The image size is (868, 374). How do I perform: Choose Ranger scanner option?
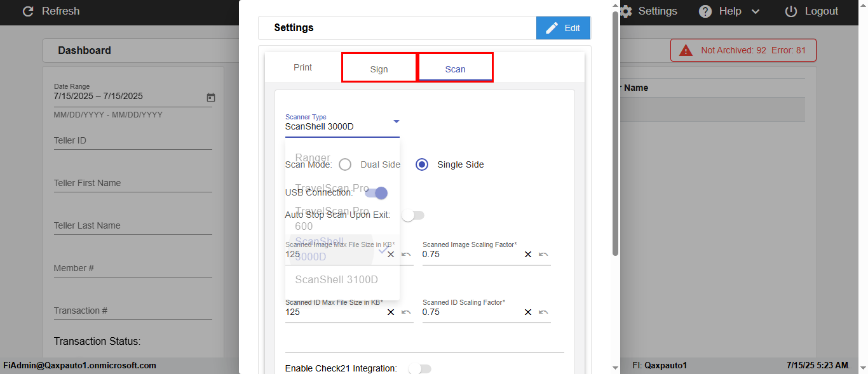click(x=342, y=157)
